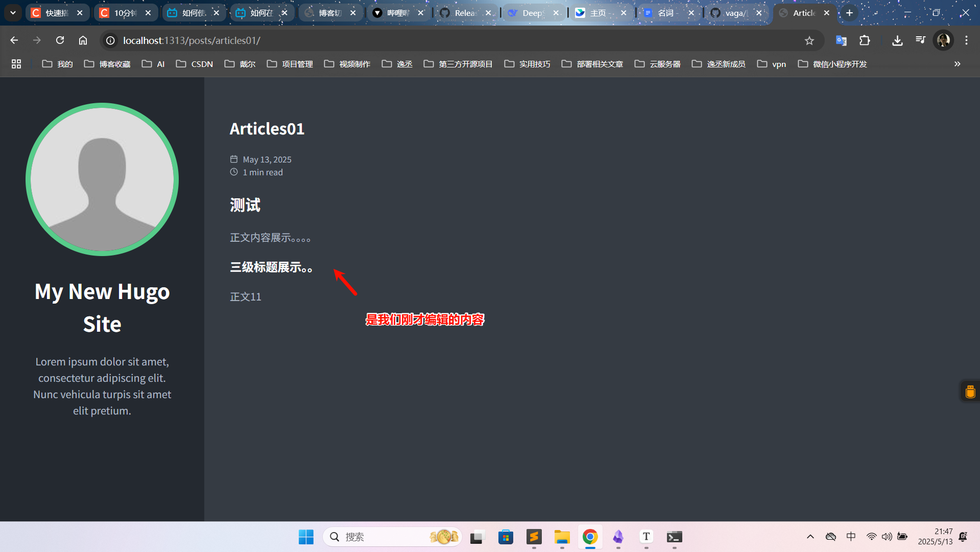
Task: Open the My New Hugo Site link
Action: (x=102, y=308)
